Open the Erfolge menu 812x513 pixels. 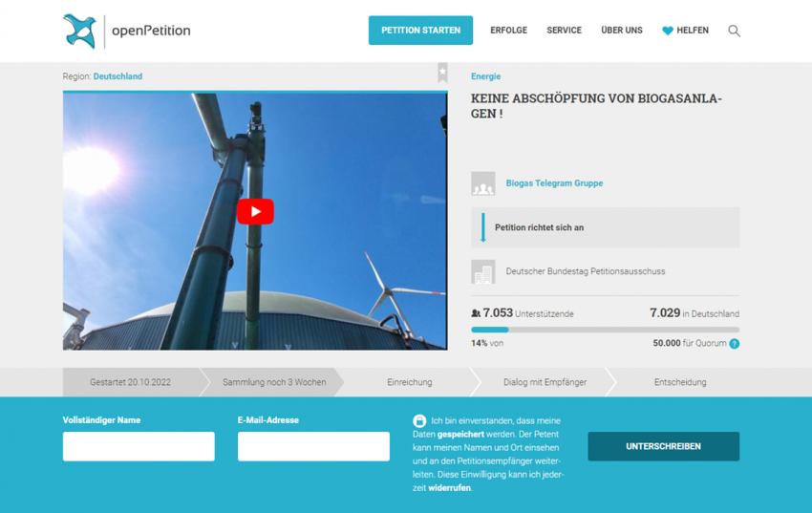click(x=508, y=31)
